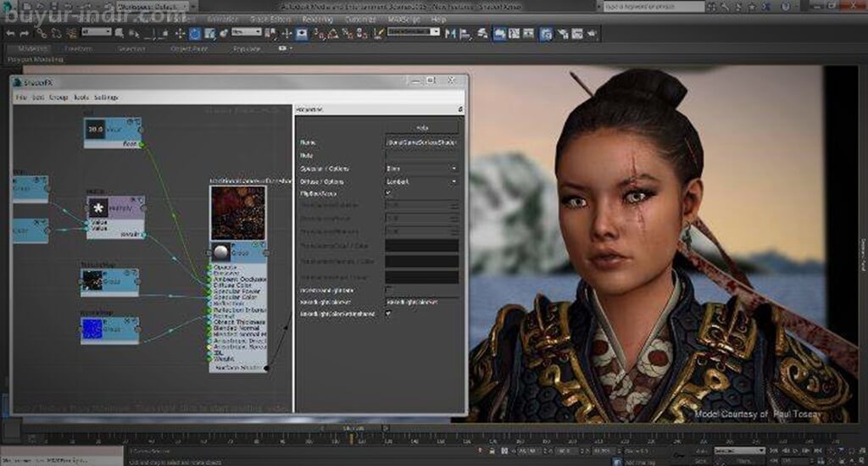Open the Material Editor icon

pyautogui.click(x=546, y=34)
